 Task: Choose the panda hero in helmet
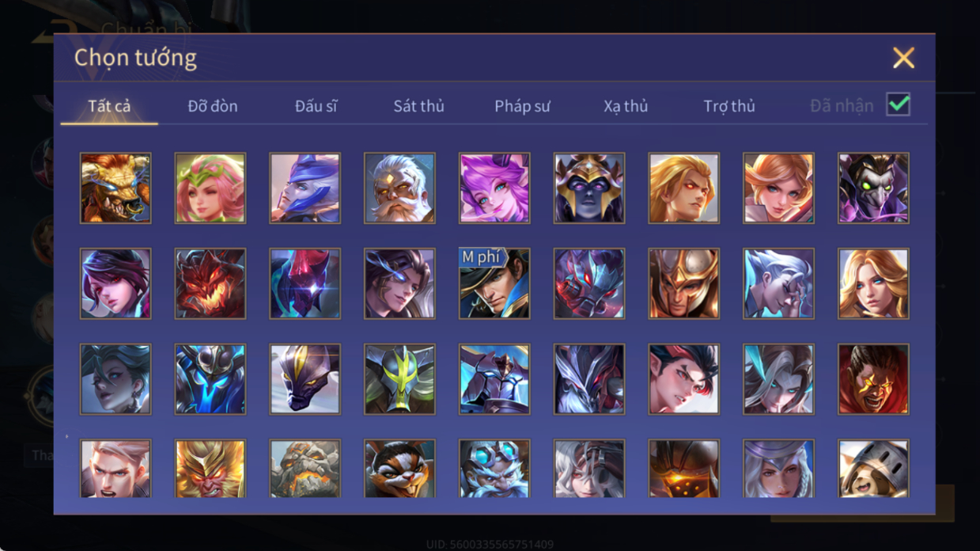pos(873,469)
